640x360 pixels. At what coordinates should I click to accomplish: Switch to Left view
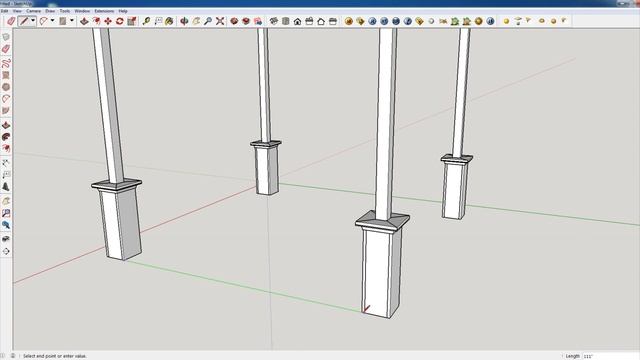point(333,21)
